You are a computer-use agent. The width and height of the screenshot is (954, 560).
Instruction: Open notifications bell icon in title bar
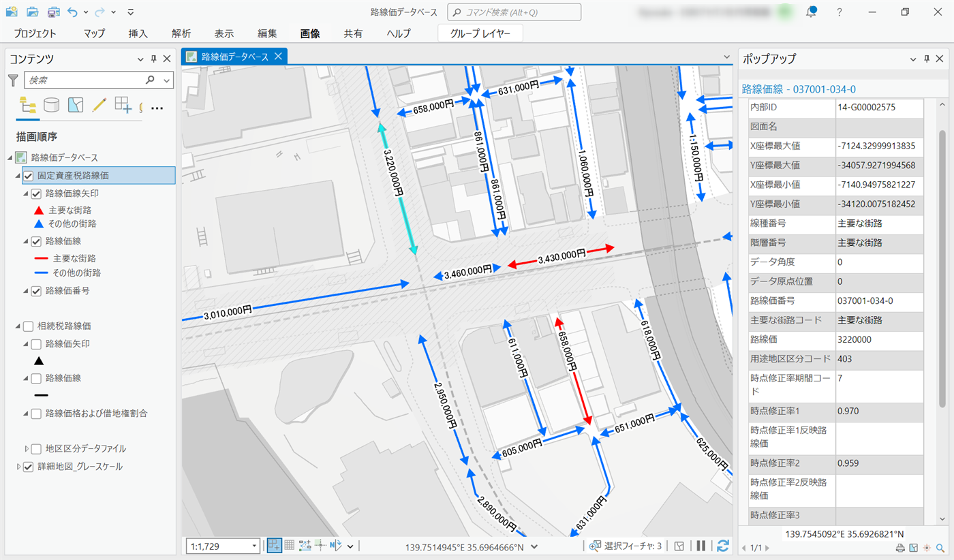pos(811,12)
